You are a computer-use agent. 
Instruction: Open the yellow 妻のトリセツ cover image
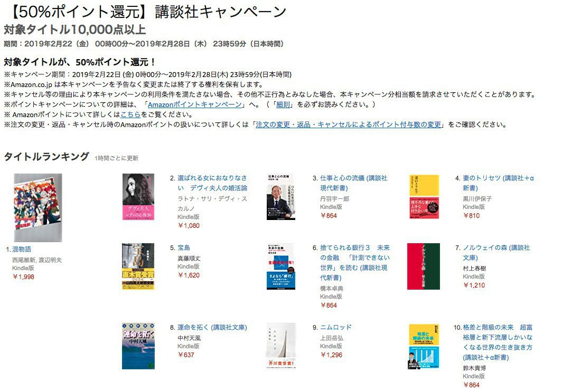[424, 197]
